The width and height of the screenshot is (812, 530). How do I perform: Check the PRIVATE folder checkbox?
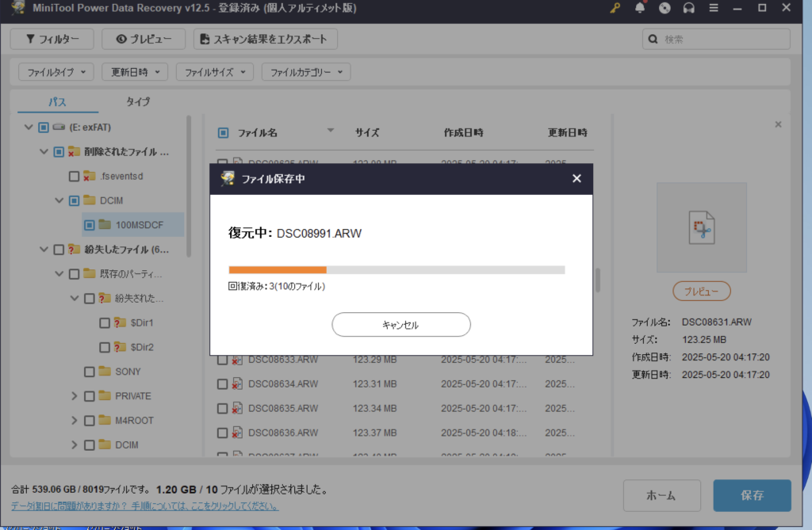click(90, 396)
